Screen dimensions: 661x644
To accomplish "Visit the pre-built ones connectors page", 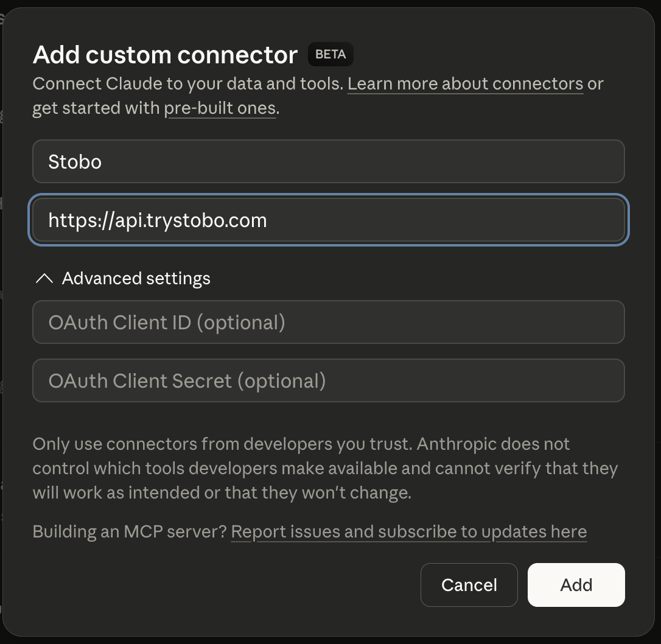I will click(220, 108).
